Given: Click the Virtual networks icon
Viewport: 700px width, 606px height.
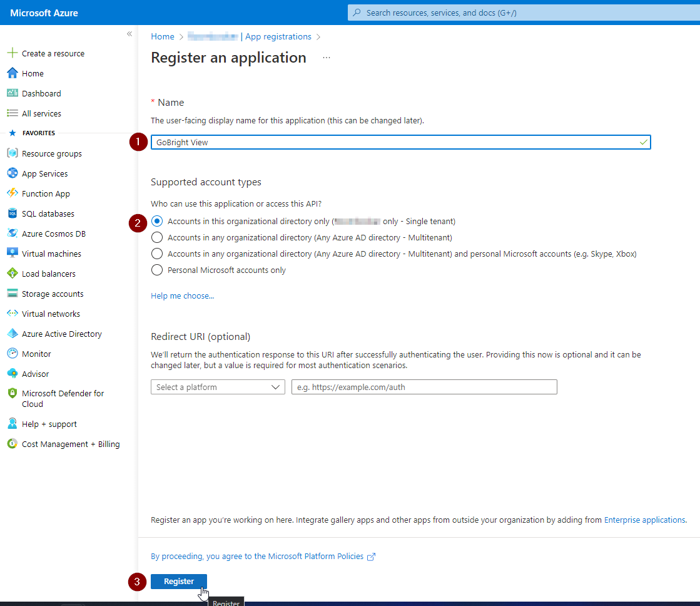Looking at the screenshot, I should coord(13,313).
